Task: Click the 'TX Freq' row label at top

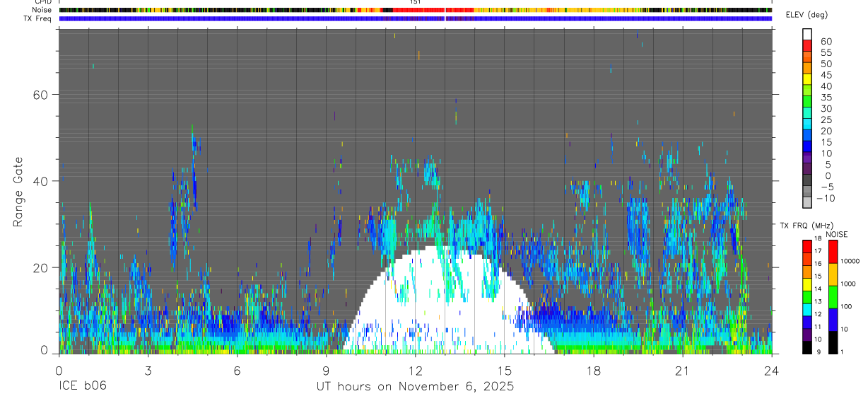Action: click(37, 18)
